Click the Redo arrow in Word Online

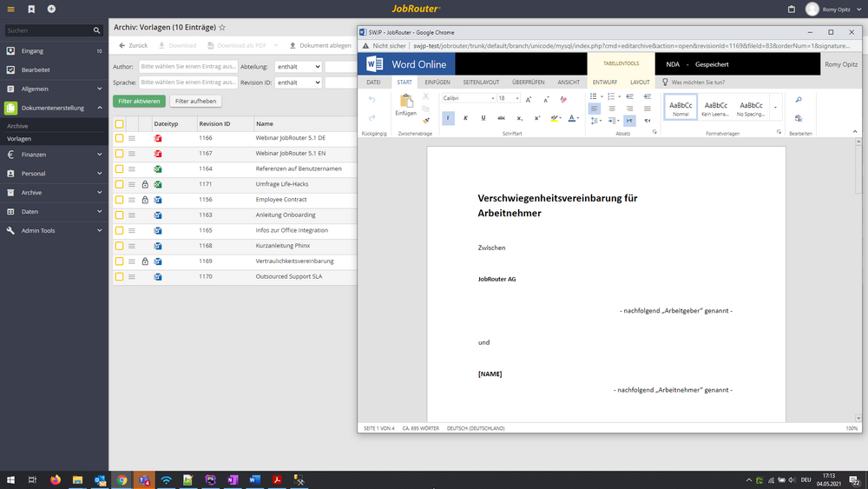(372, 117)
